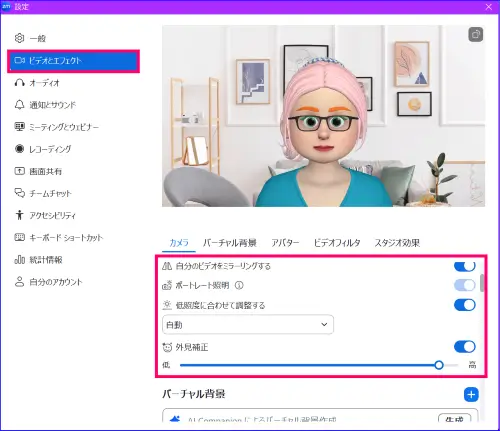Click the settings panel vertical scrollbar
The image size is (500, 431).
(482, 283)
